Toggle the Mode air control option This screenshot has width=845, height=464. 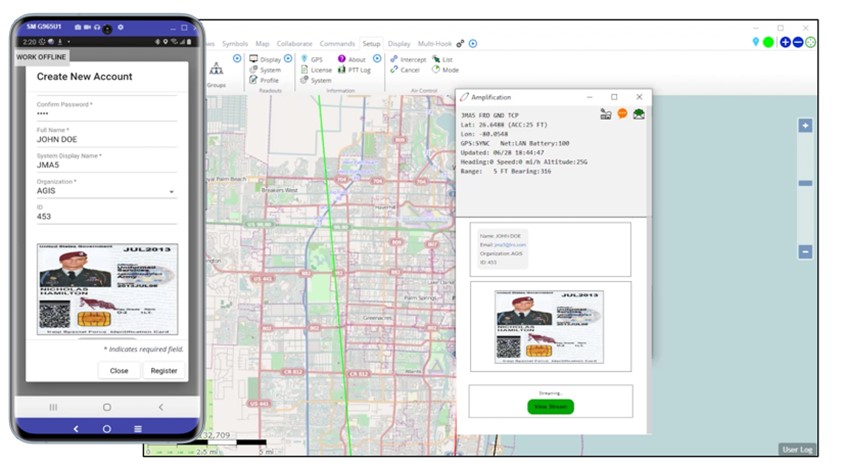436,70
